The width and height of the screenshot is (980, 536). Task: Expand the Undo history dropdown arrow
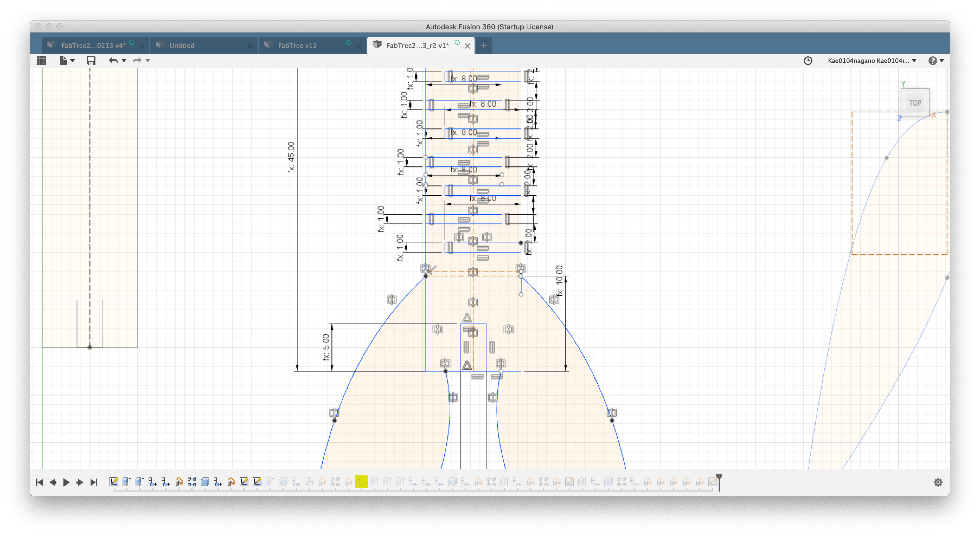tap(124, 60)
